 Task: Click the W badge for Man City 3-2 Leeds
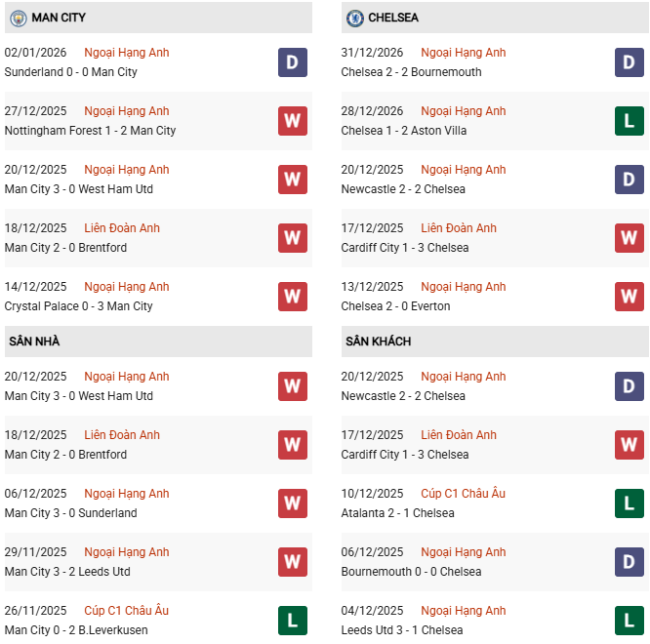pos(292,562)
